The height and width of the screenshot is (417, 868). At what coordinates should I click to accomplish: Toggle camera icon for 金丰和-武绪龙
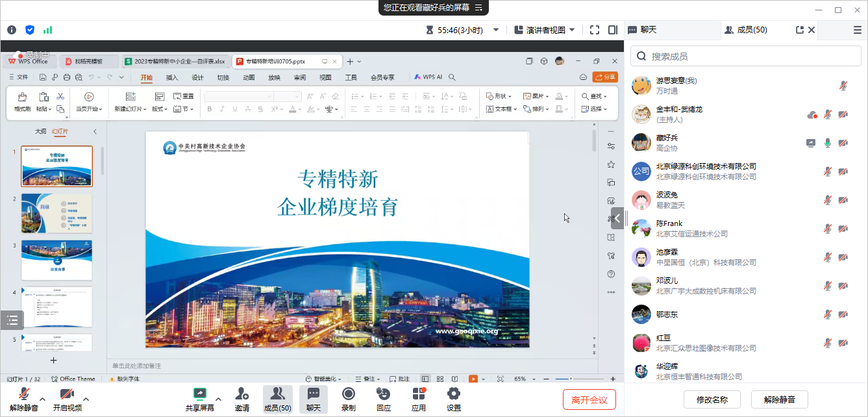tap(843, 114)
